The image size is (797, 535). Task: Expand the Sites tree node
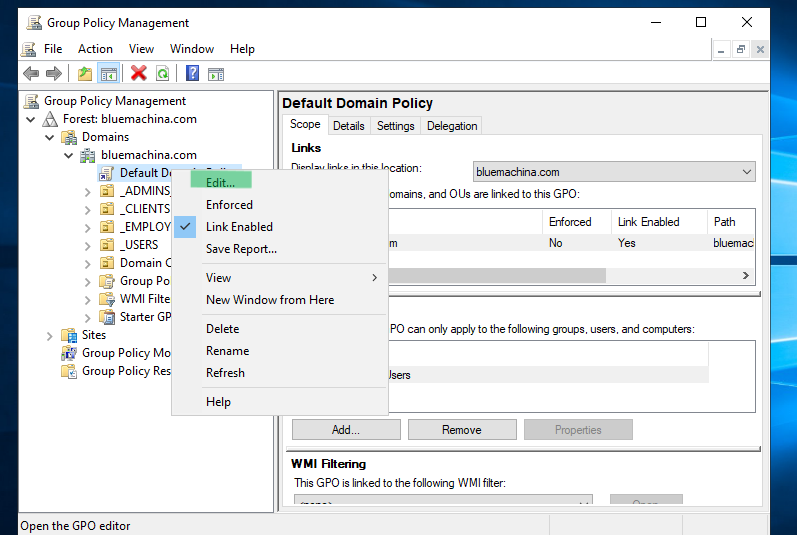coord(49,335)
